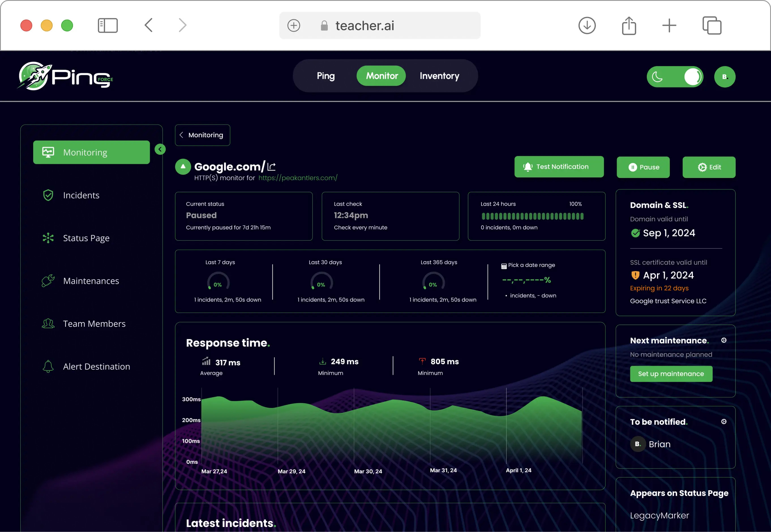Click the Test Notification button
The height and width of the screenshot is (532, 771).
[x=559, y=167]
